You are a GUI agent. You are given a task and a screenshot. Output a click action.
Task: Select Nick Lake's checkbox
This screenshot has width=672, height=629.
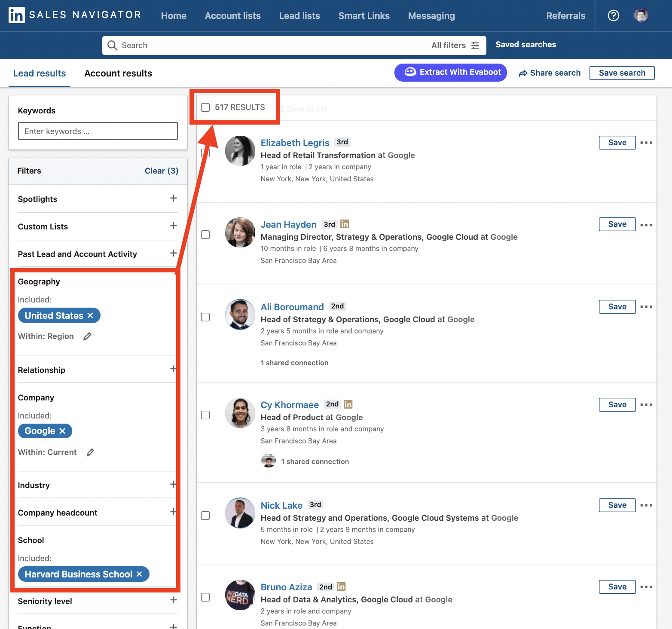[205, 516]
